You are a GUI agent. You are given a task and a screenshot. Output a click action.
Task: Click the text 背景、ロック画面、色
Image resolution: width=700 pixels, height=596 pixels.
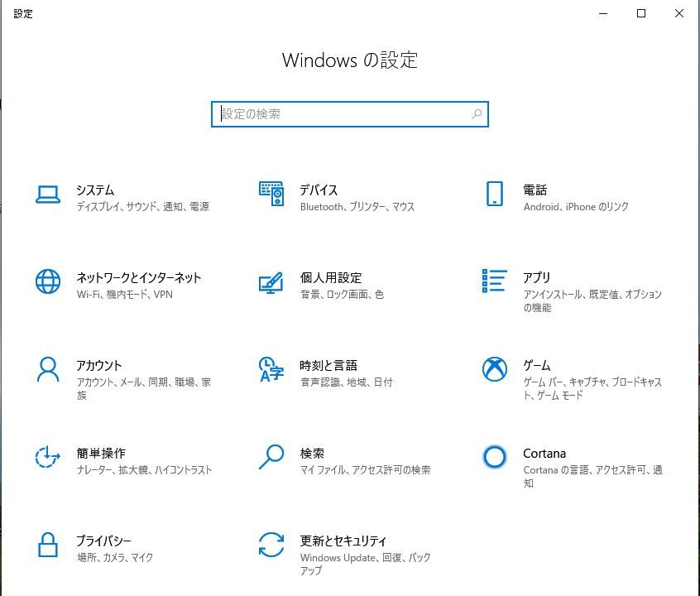pyautogui.click(x=342, y=295)
